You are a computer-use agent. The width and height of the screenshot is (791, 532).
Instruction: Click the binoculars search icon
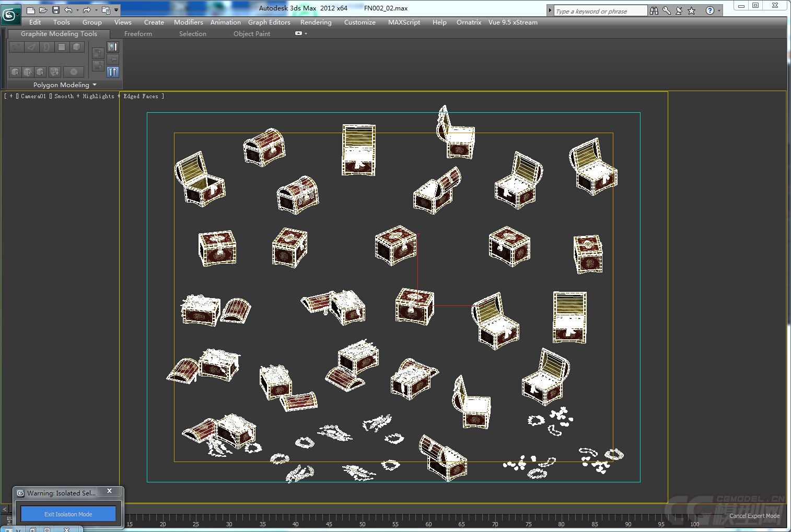point(654,10)
